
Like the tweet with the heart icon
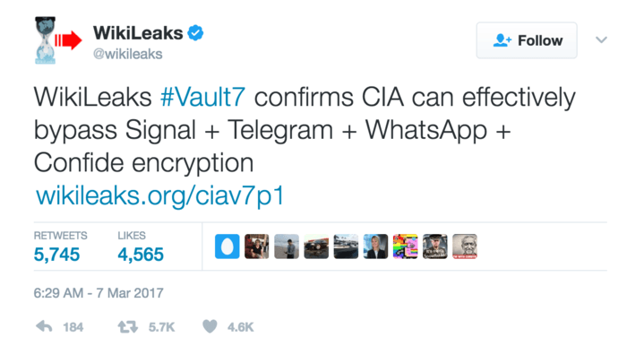210,326
